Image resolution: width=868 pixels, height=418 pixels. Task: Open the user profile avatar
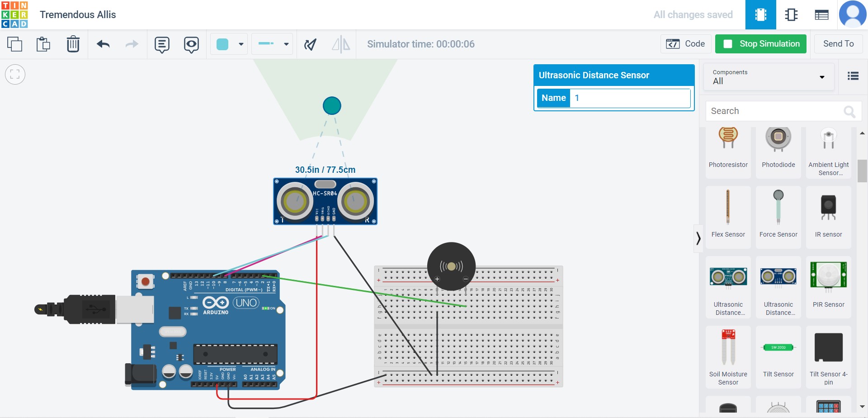pos(853,14)
